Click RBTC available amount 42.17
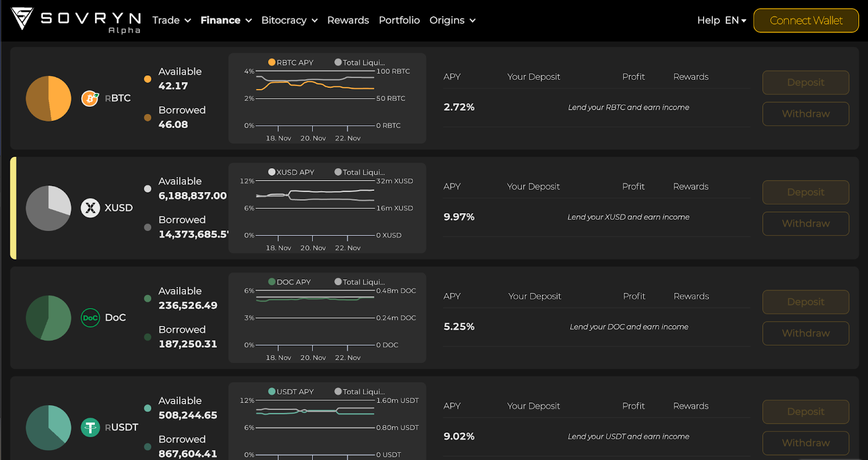868x460 pixels. coord(173,86)
